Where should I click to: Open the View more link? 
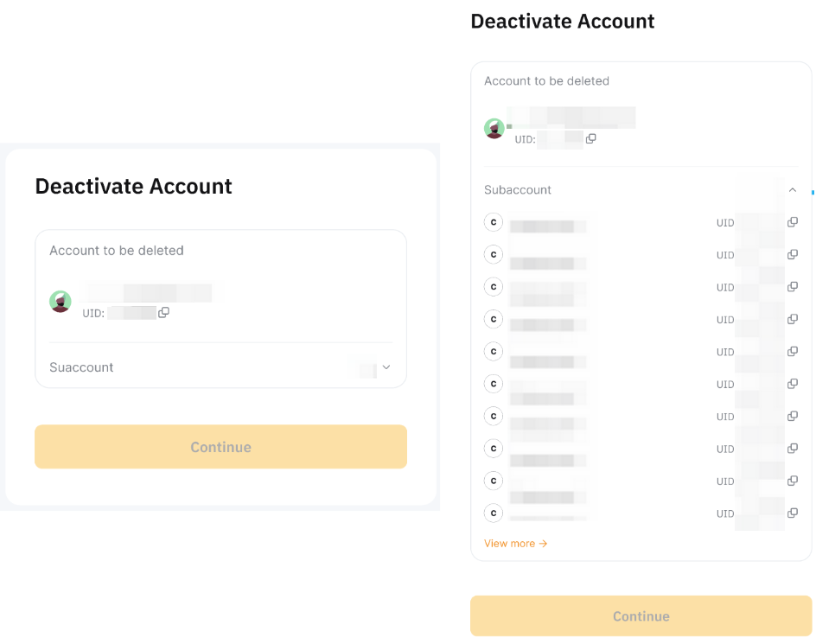pyautogui.click(x=515, y=544)
